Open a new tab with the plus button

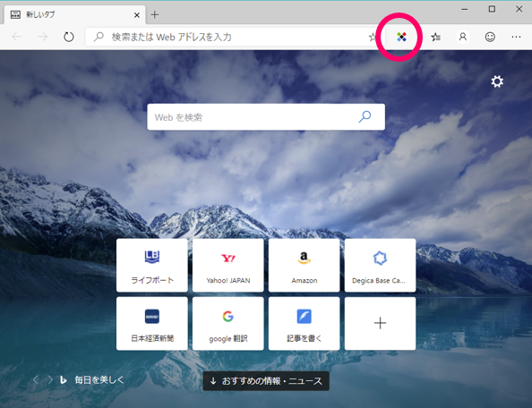click(155, 14)
